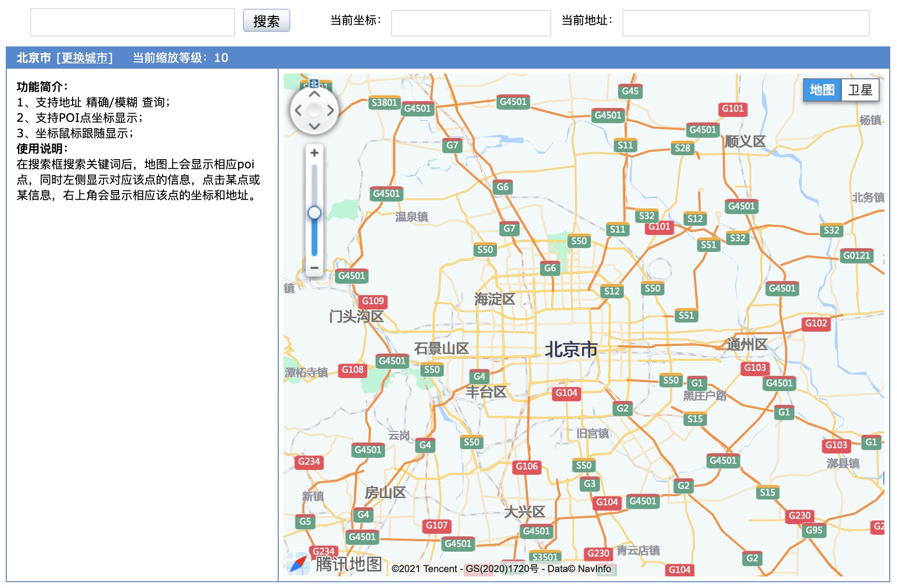Click the zoom slider handle
Screen dimensions: 897x588
point(314,213)
